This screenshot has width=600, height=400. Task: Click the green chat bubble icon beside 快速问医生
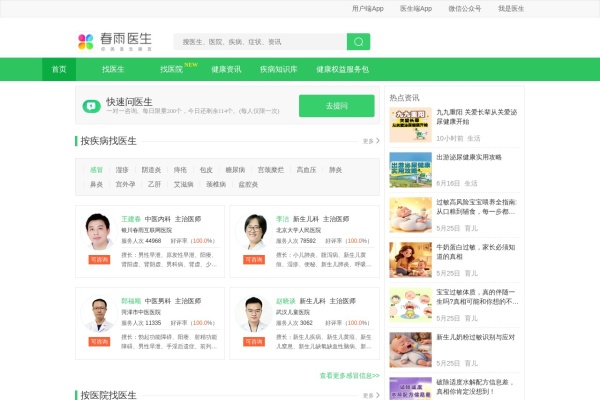91,106
